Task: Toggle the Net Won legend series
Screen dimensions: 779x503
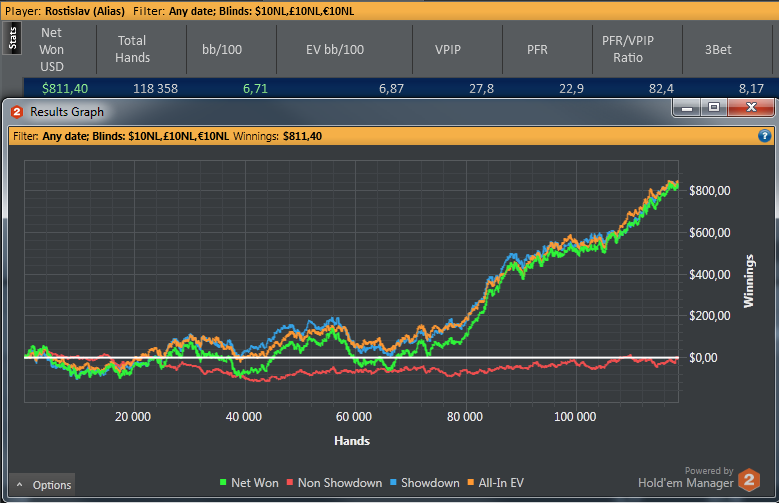Action: 249,483
